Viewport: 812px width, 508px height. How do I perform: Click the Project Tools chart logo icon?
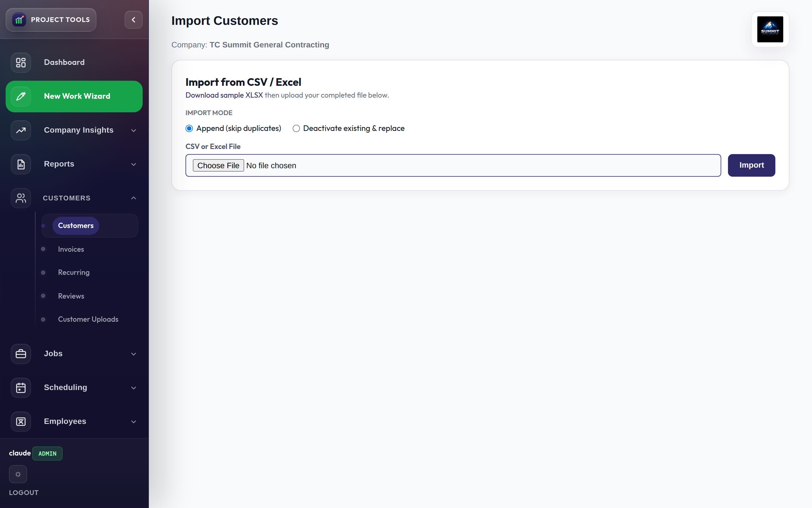[x=19, y=20]
